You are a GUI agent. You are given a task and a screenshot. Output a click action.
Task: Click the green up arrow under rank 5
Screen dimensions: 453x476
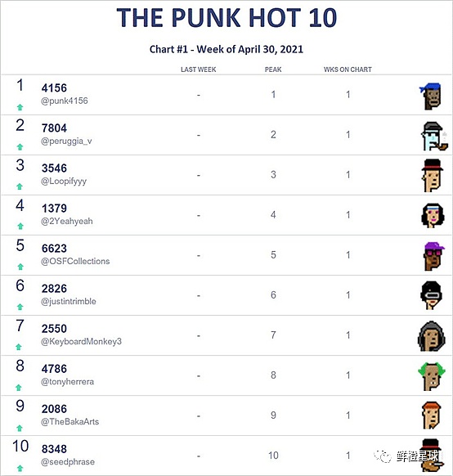[20, 267]
